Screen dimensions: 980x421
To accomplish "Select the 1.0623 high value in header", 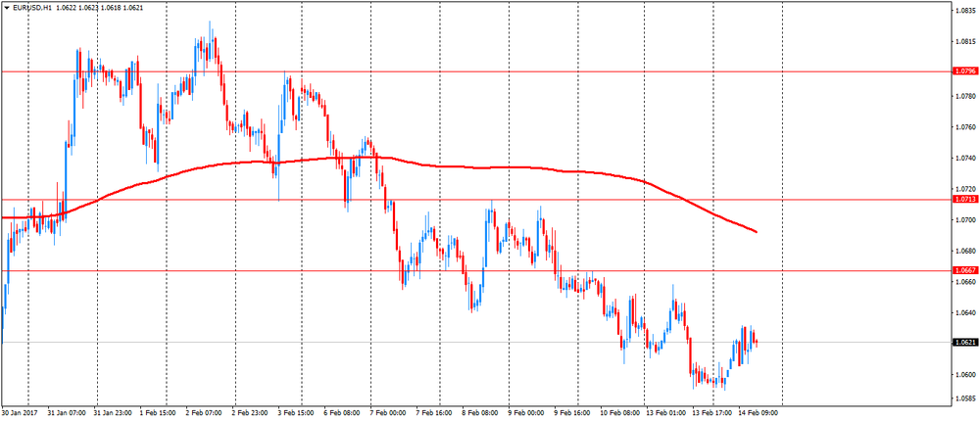I will click(x=87, y=10).
